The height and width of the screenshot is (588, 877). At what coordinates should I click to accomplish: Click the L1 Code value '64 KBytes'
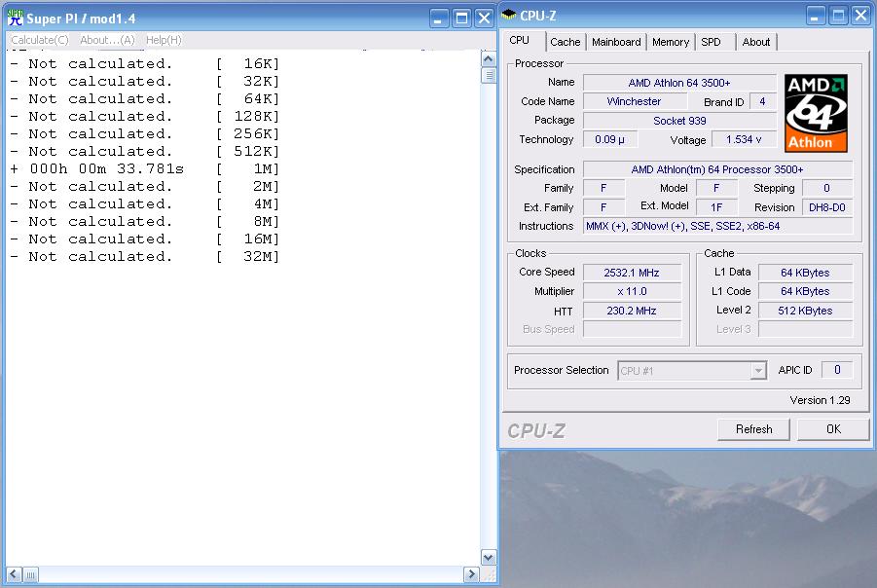(x=805, y=291)
